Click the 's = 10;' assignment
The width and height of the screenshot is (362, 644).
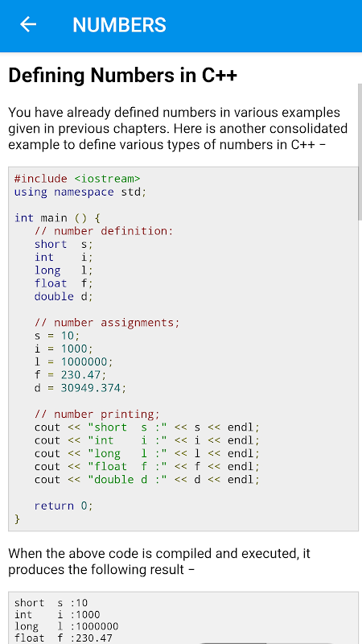click(57, 336)
